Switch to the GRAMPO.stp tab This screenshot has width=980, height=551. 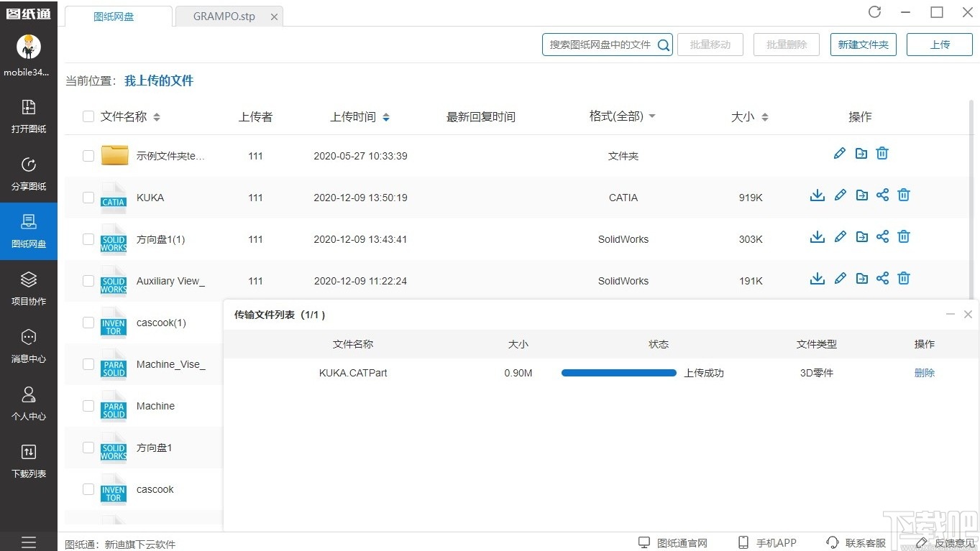pyautogui.click(x=223, y=16)
